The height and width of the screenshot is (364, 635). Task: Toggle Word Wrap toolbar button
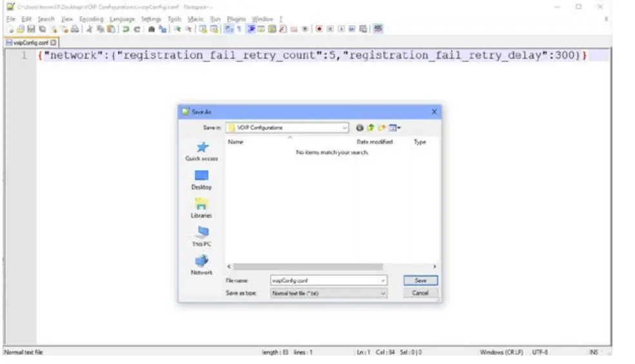tap(229, 29)
